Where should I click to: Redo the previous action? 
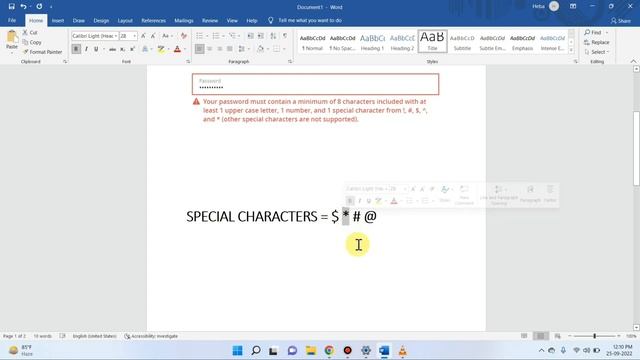(39, 7)
